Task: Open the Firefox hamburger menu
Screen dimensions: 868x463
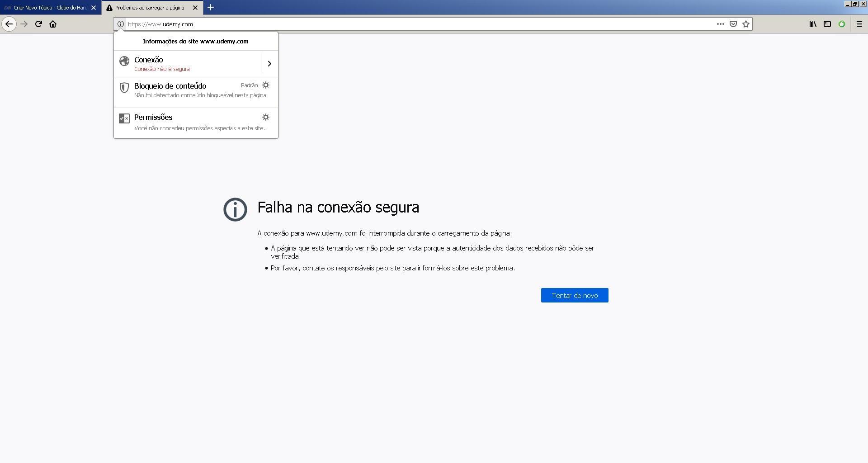Action: (859, 24)
